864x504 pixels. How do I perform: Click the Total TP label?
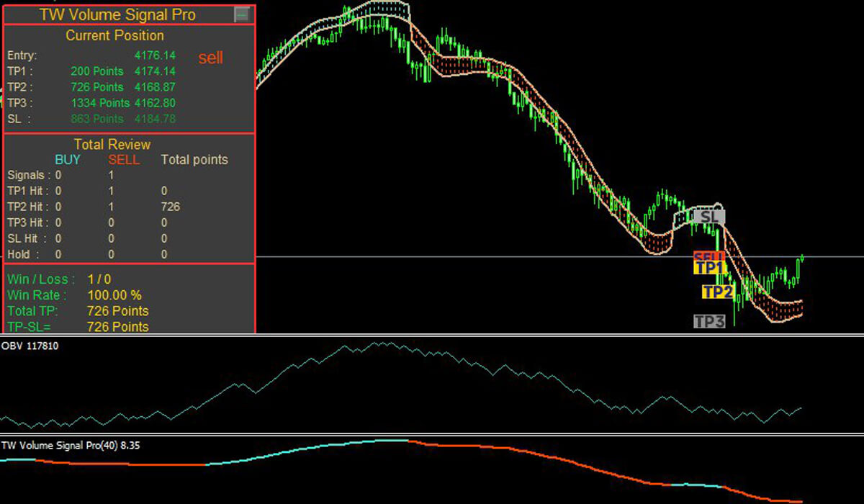(32, 311)
